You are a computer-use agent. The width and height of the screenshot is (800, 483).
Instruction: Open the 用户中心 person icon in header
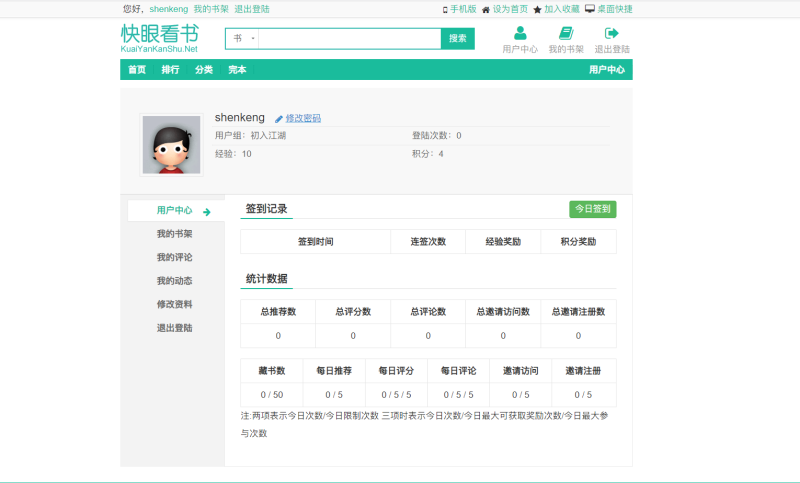(x=520, y=33)
